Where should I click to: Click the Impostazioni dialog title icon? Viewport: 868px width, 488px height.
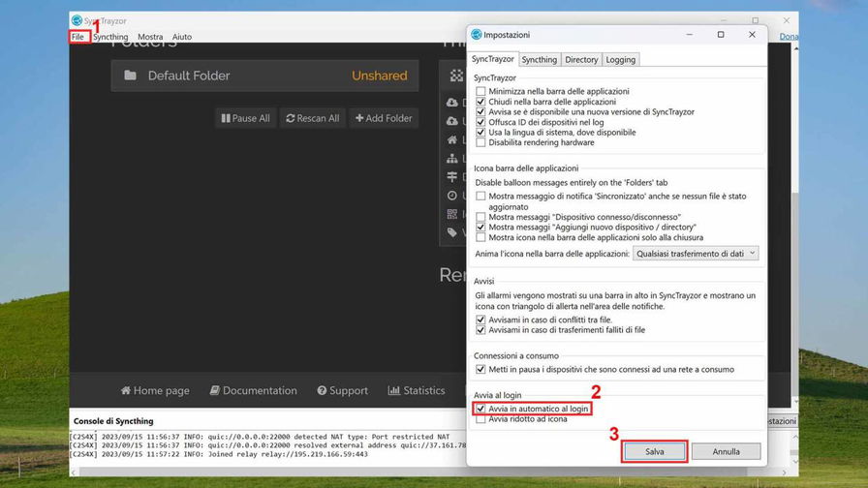(x=476, y=34)
